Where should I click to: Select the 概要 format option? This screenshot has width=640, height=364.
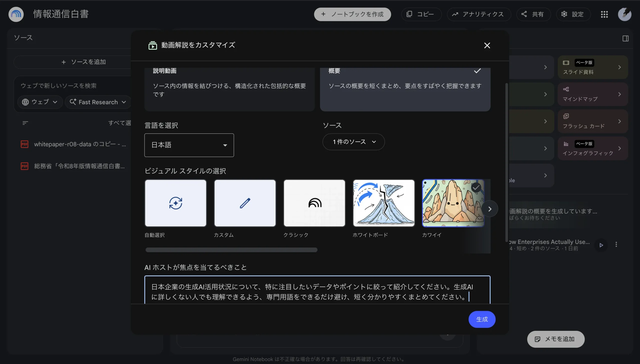pyautogui.click(x=405, y=89)
